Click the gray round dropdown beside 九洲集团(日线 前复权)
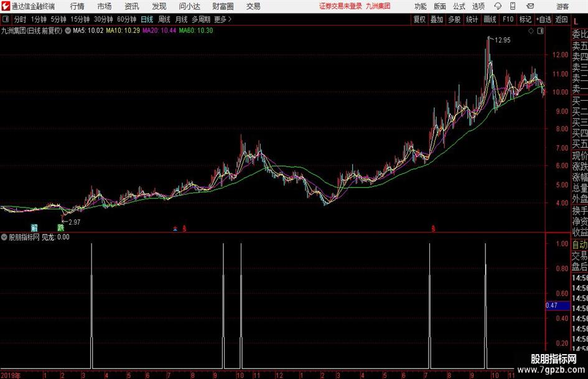 click(68, 30)
